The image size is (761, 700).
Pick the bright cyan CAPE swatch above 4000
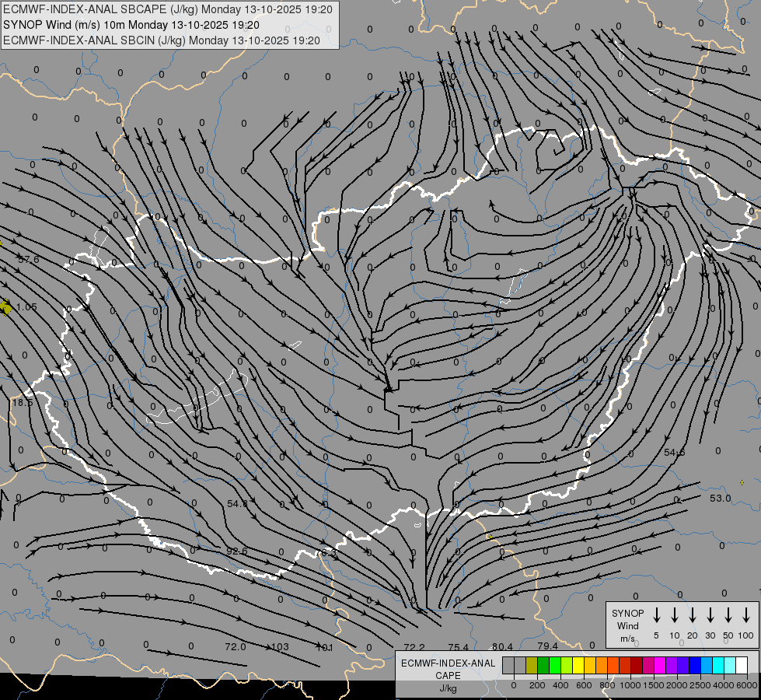pos(717,665)
